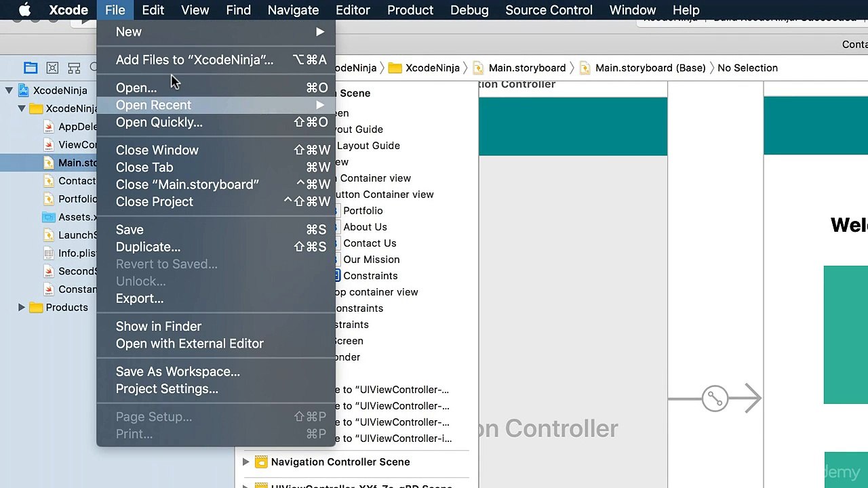Expand the Products folder
Image resolution: width=868 pixels, height=488 pixels.
[x=22, y=308]
